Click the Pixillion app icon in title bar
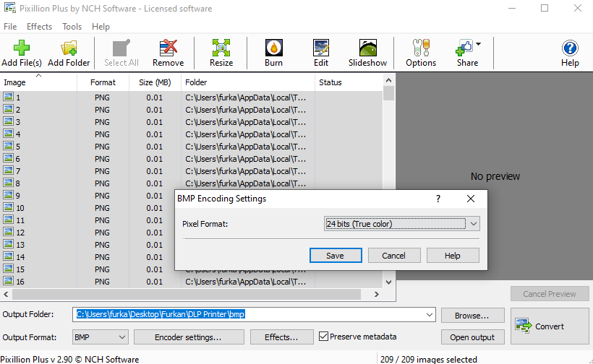The height and width of the screenshot is (364, 593). click(10, 7)
